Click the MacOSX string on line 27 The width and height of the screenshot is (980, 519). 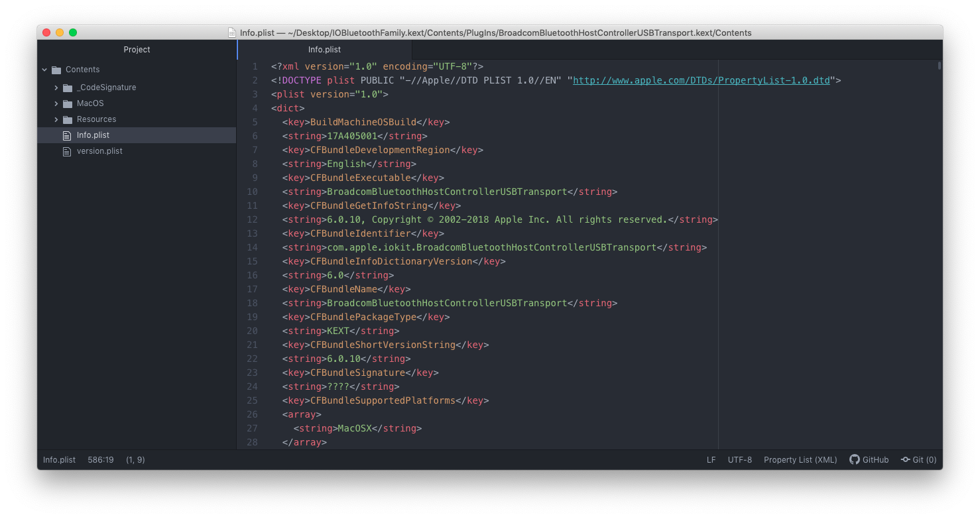[355, 428]
